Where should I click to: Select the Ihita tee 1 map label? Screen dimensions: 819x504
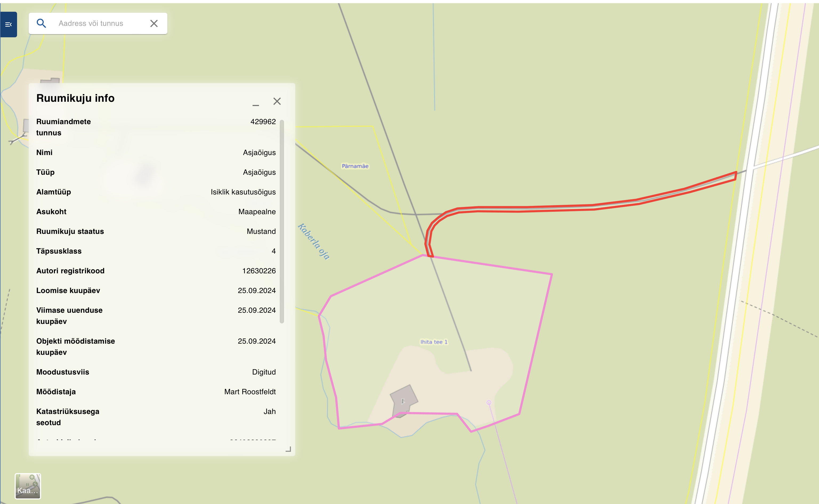[x=434, y=342]
